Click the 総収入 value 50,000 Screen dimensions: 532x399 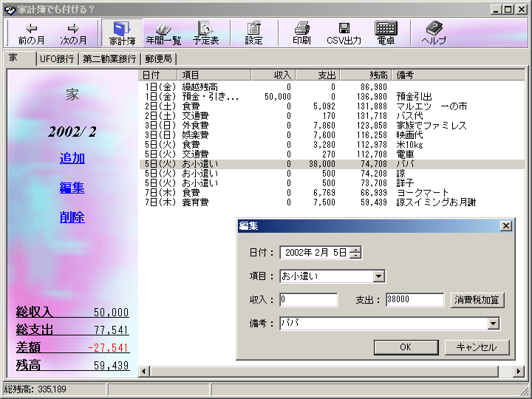pos(112,312)
